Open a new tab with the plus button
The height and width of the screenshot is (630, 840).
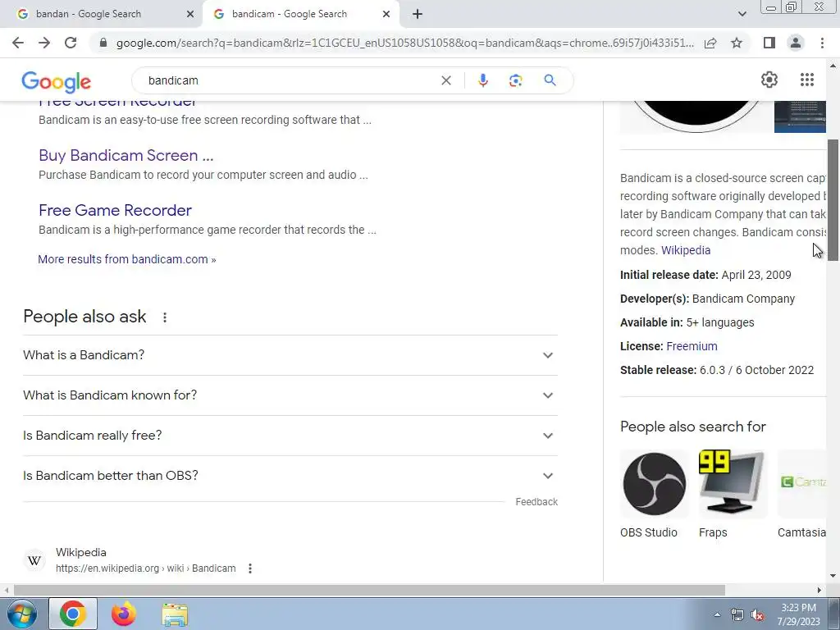pyautogui.click(x=418, y=15)
